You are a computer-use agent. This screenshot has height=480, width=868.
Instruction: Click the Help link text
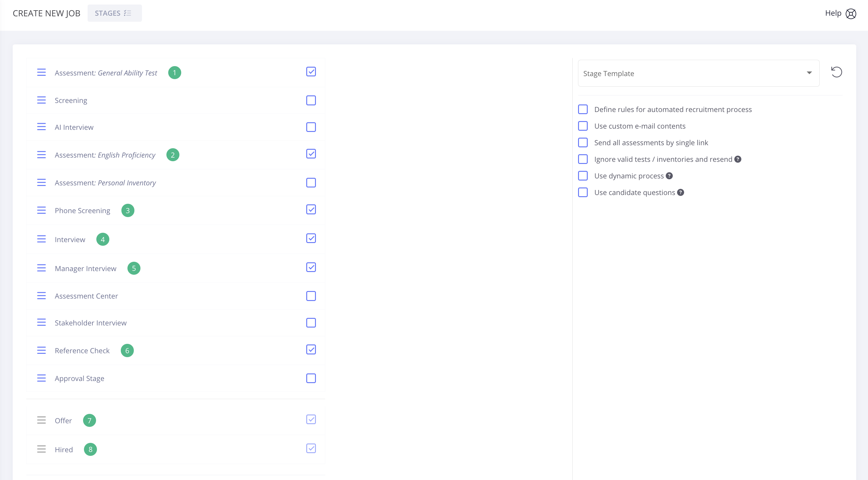pyautogui.click(x=833, y=13)
